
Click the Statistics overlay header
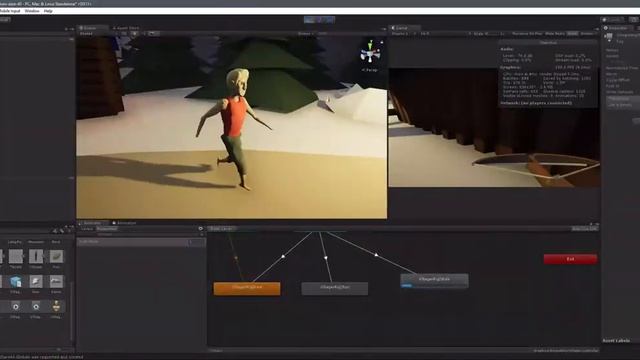pos(548,42)
